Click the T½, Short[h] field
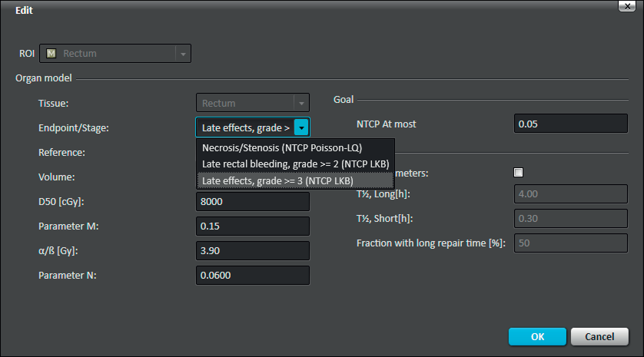644x357 pixels. click(x=571, y=218)
